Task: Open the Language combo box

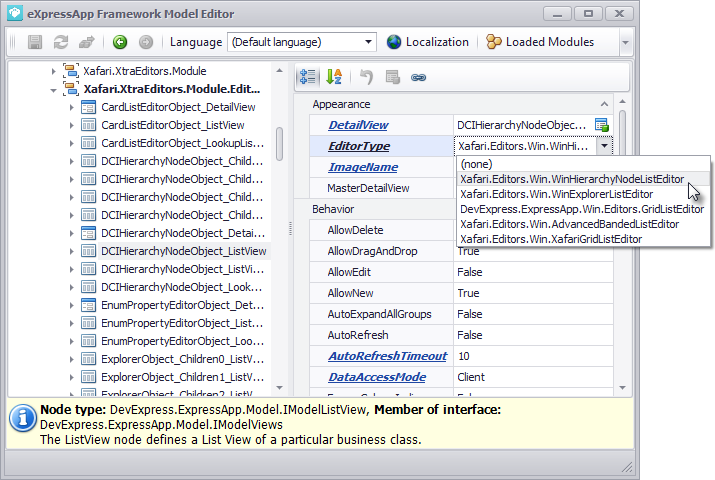Action: click(301, 42)
